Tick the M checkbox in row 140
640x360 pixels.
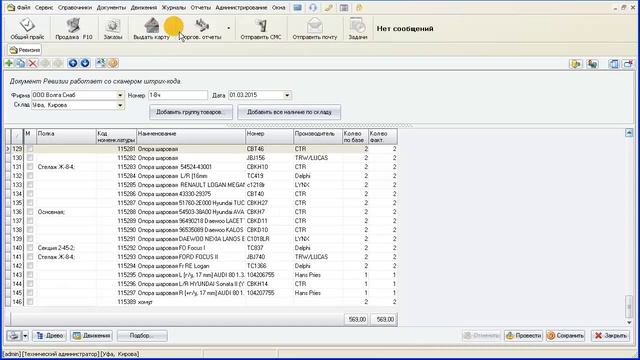(30, 248)
